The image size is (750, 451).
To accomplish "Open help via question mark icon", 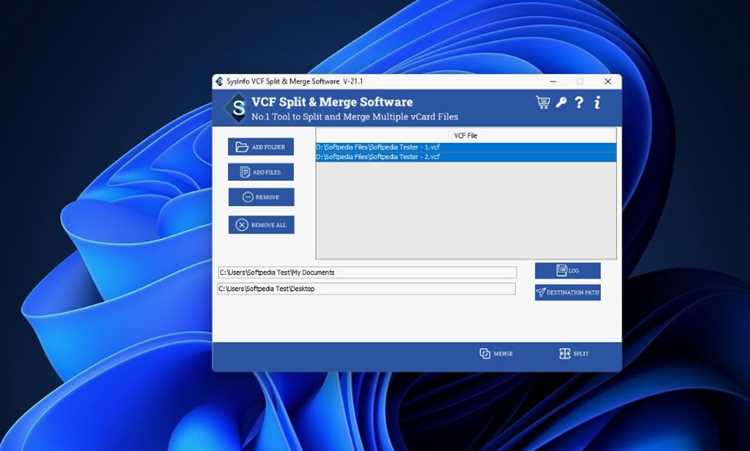I will point(579,102).
